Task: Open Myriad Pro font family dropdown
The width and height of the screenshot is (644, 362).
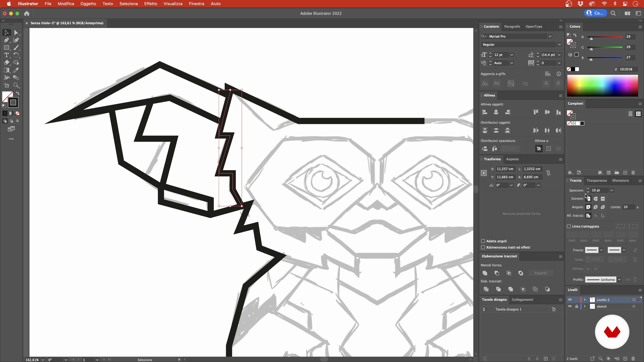Action: coord(550,36)
